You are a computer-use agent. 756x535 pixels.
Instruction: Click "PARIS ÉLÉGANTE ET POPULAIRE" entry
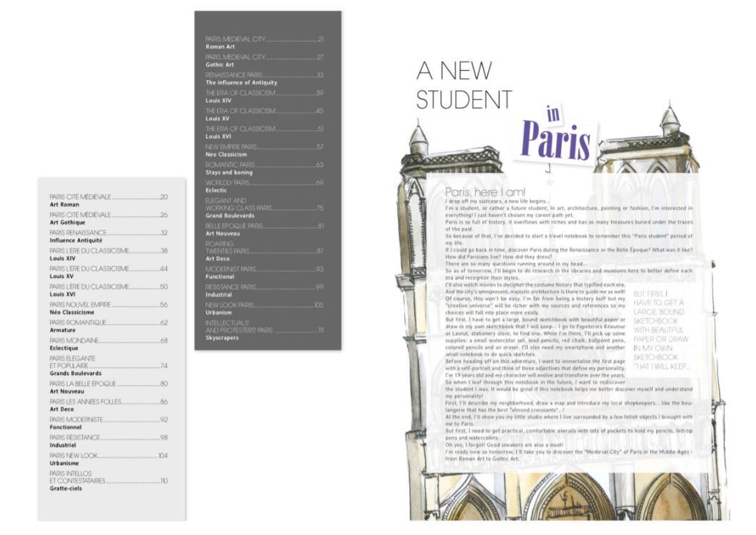[x=109, y=362]
